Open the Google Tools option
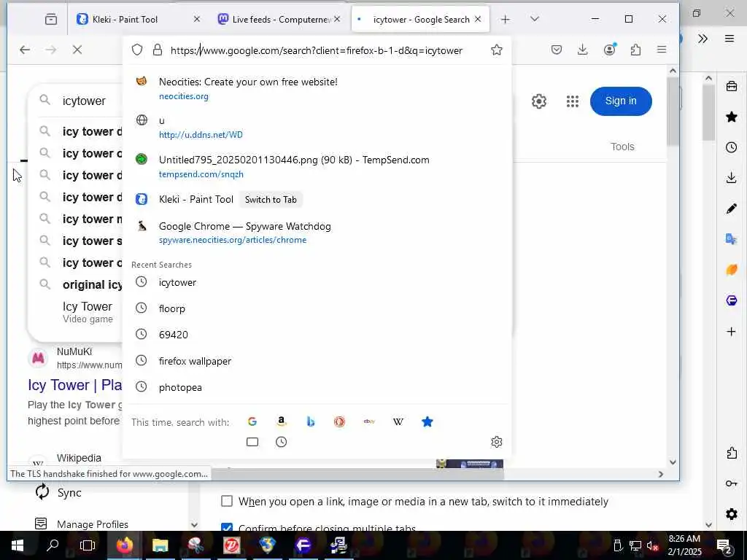 [622, 147]
